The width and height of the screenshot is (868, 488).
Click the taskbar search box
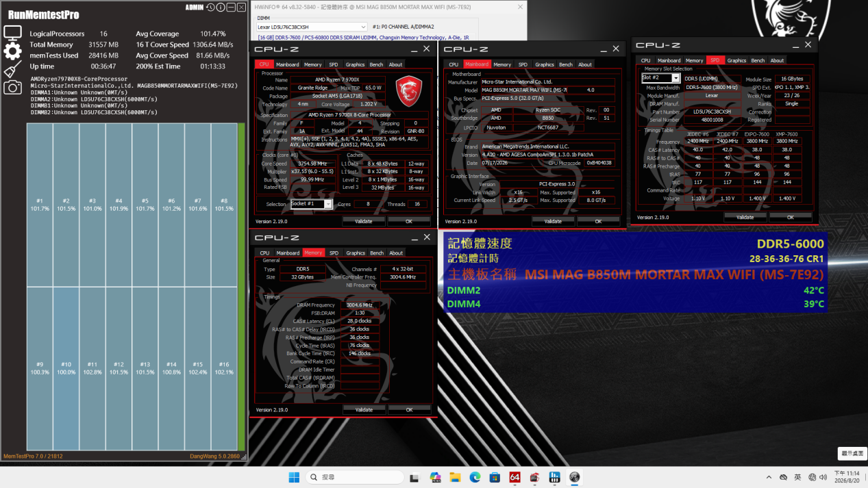(355, 477)
